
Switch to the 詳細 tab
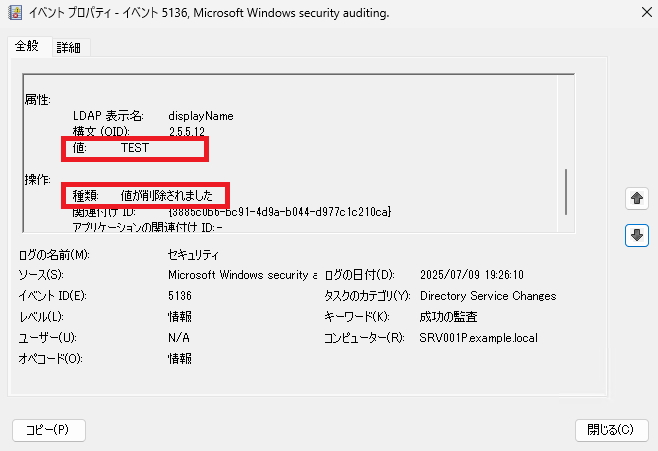pyautogui.click(x=69, y=47)
